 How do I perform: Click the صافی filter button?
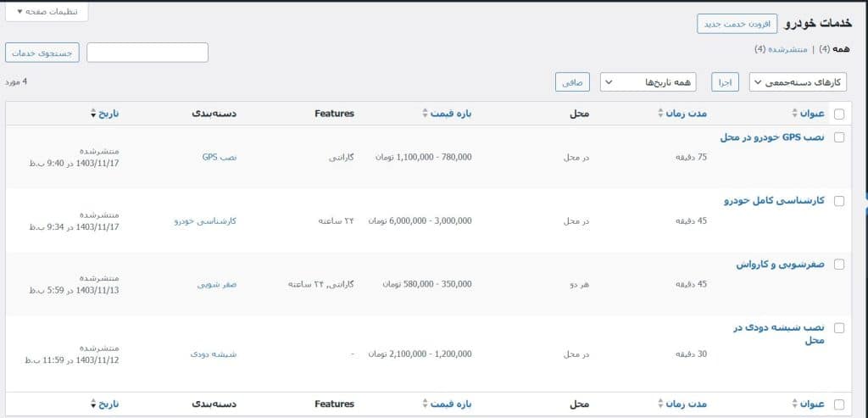572,82
